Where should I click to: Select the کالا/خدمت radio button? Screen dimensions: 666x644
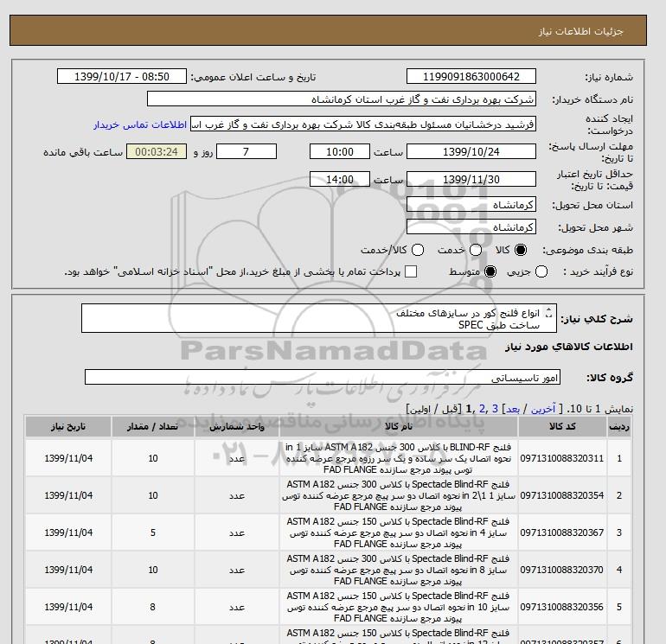click(x=418, y=250)
